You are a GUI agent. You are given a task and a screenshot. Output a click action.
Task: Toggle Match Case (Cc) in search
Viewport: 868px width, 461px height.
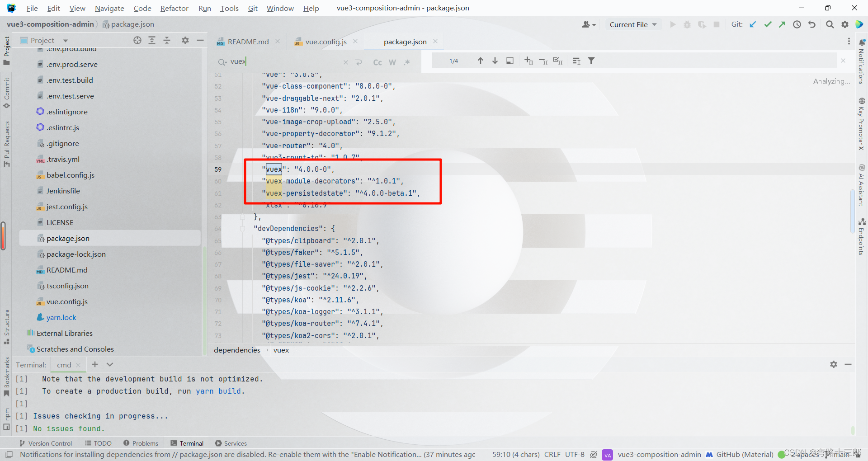click(377, 62)
